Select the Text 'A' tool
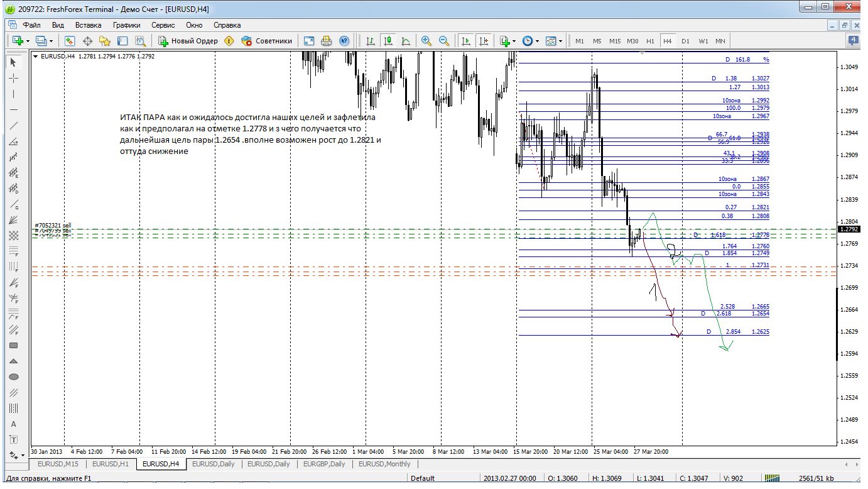 pyautogui.click(x=14, y=424)
